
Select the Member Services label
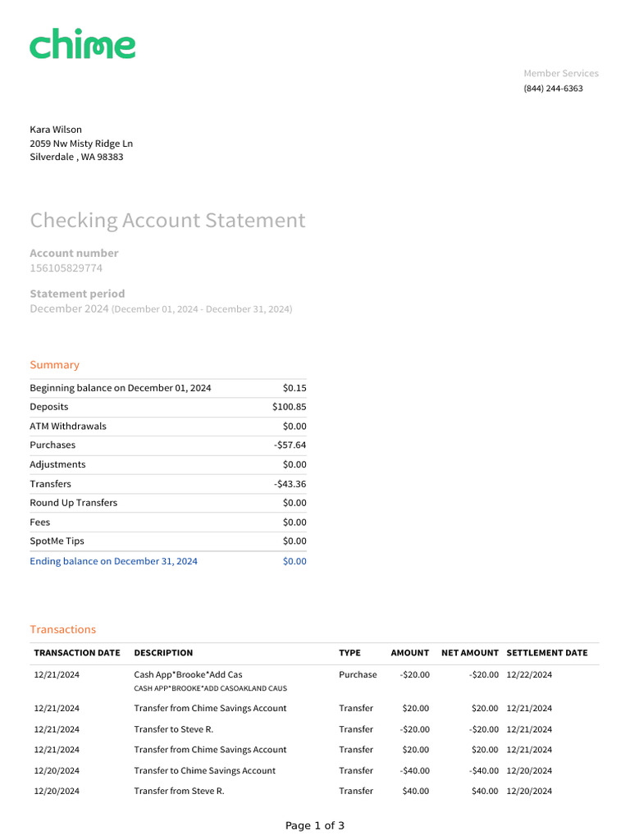561,73
